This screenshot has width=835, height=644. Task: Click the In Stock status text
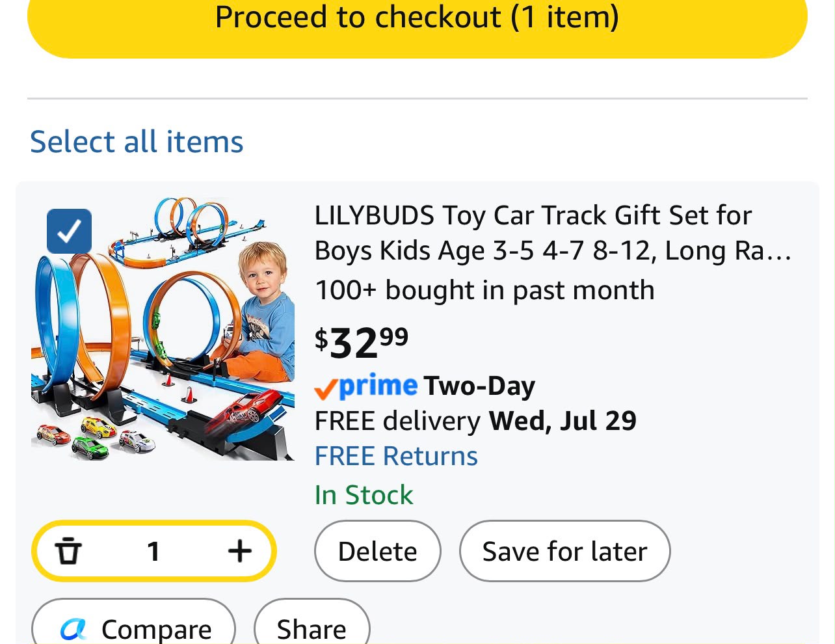coord(364,495)
